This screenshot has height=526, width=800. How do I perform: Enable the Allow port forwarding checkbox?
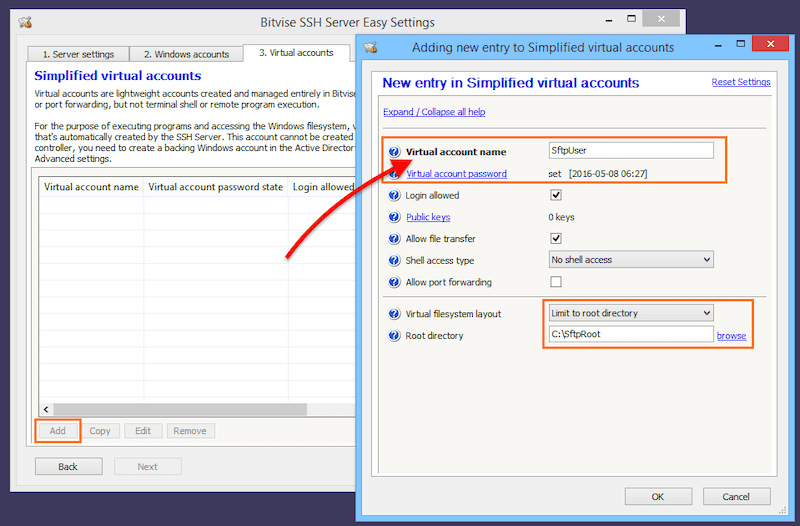(x=556, y=282)
